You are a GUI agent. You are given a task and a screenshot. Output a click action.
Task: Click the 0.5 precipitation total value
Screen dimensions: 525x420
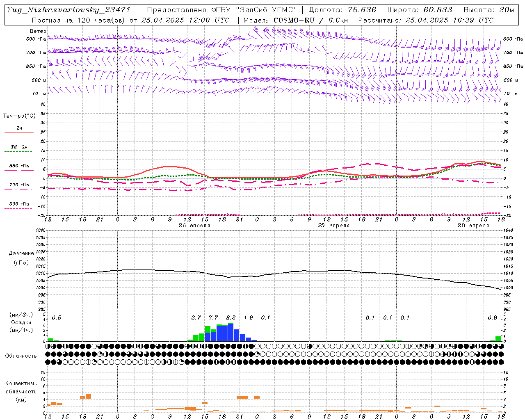57,318
